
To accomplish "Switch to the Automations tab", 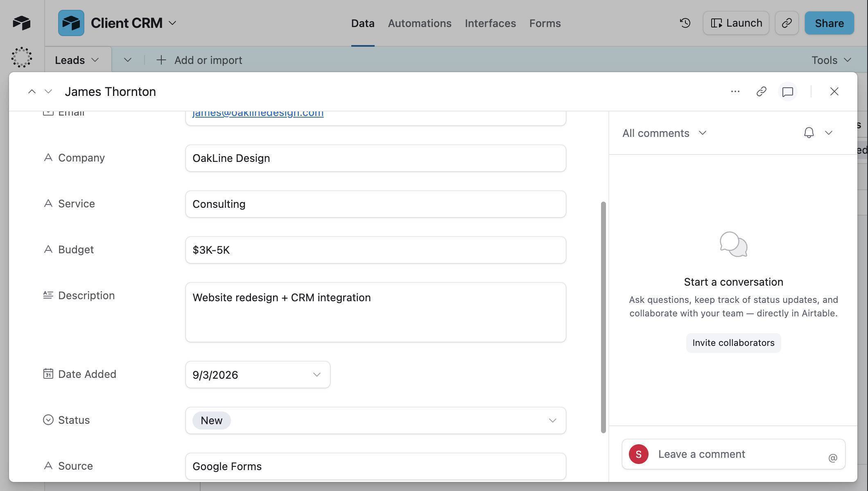I will (419, 23).
